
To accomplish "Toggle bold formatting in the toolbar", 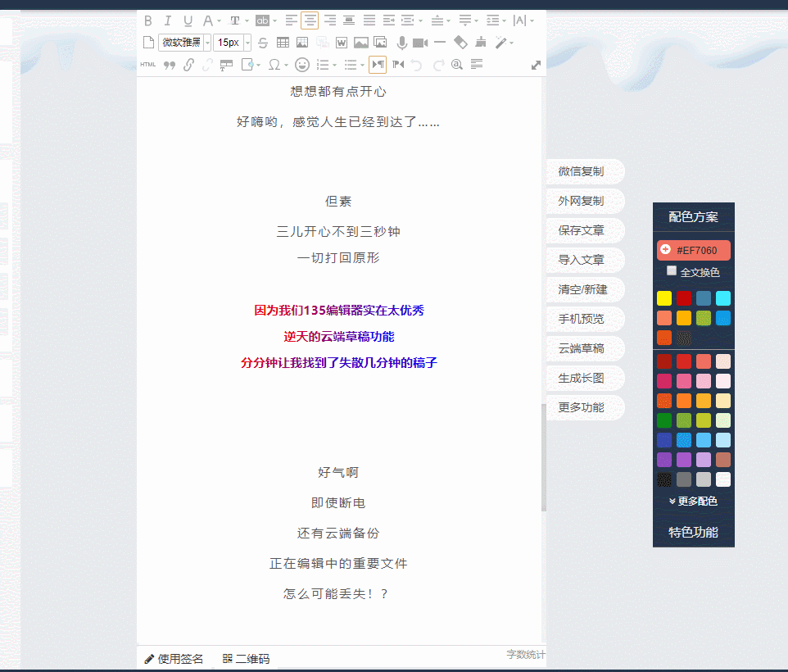I will tap(148, 20).
